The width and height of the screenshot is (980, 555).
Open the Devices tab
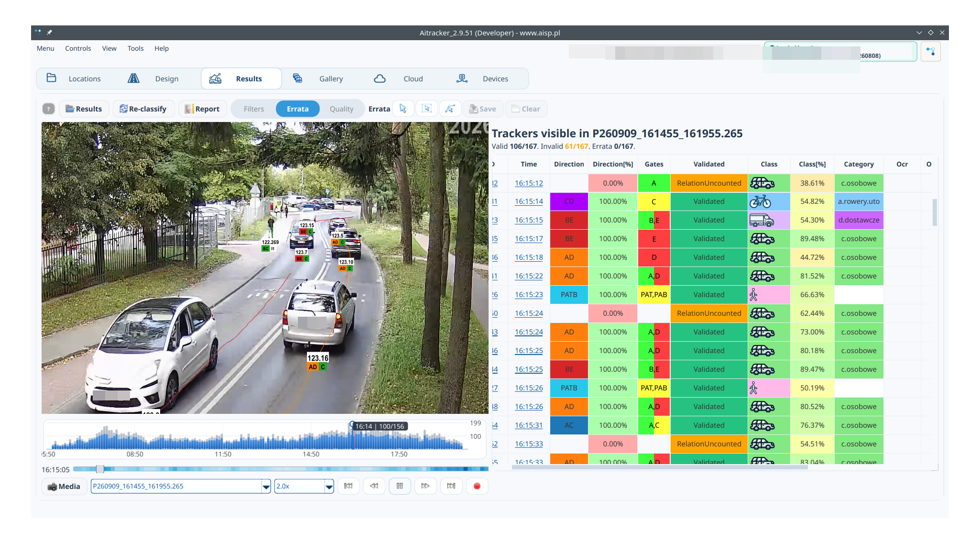(x=482, y=79)
